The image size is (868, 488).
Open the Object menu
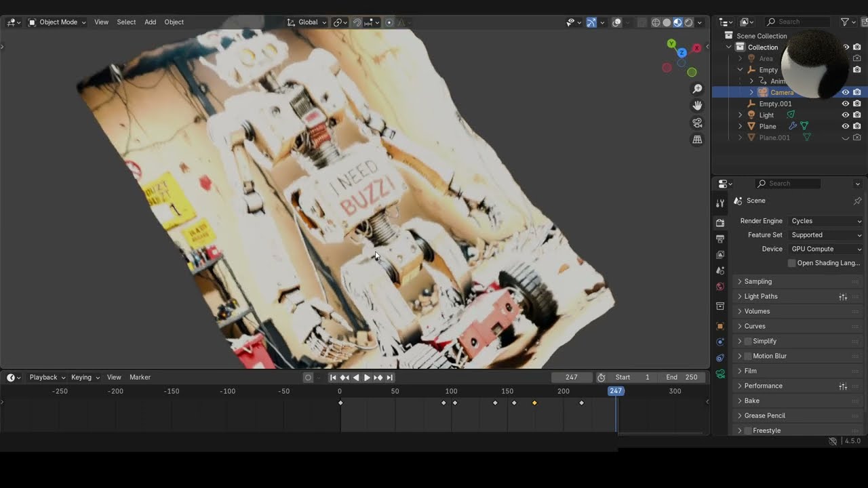pos(174,22)
